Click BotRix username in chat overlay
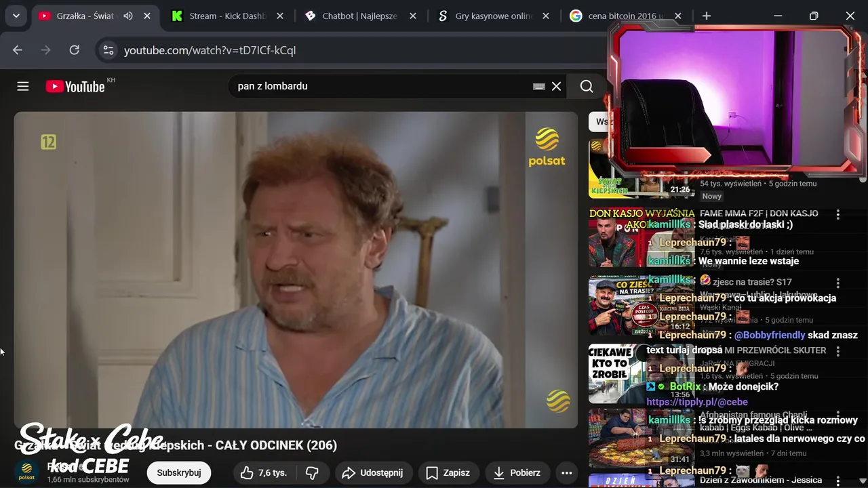The image size is (868, 488). point(686,386)
